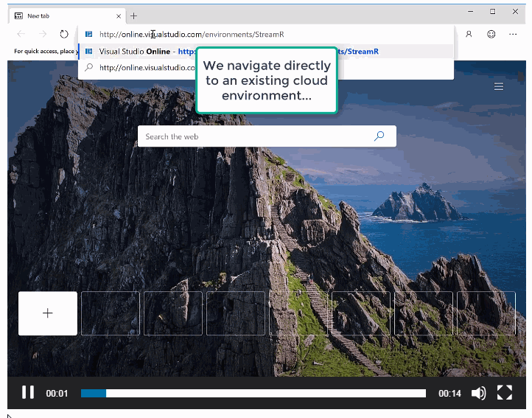Image resolution: width=532 pixels, height=418 pixels.
Task: Click the address bar URL text
Action: (x=192, y=34)
